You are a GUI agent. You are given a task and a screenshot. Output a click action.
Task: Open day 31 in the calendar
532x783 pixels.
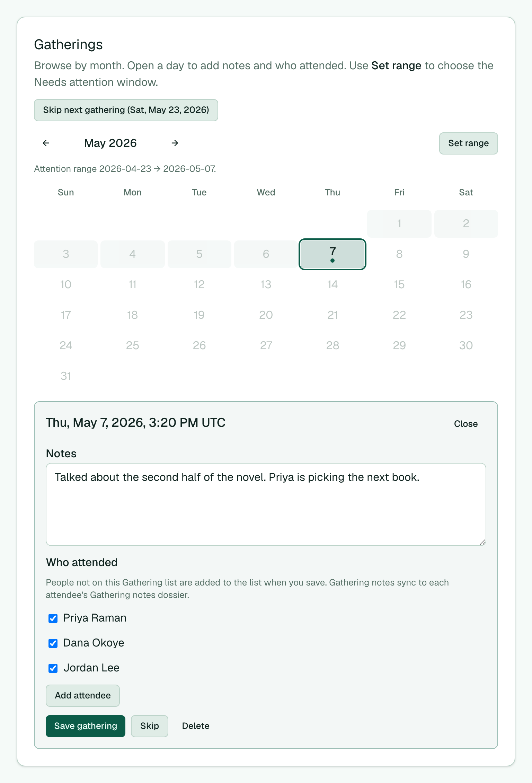coord(66,376)
